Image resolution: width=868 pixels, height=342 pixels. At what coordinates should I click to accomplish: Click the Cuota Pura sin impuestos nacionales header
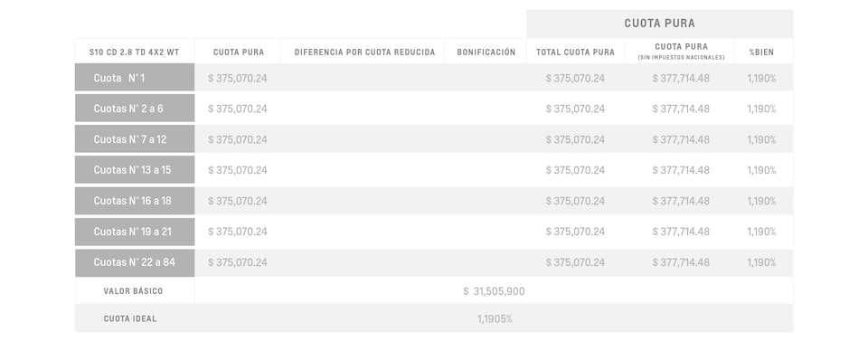coord(681,51)
